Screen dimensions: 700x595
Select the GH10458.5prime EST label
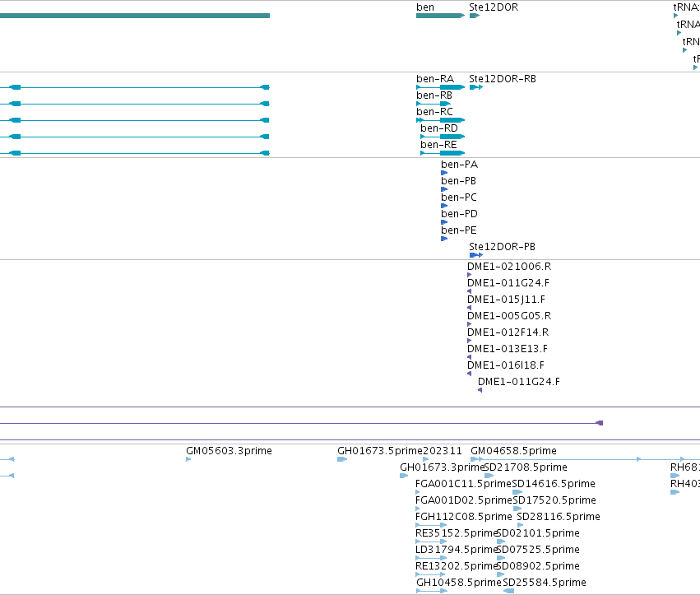459,583
